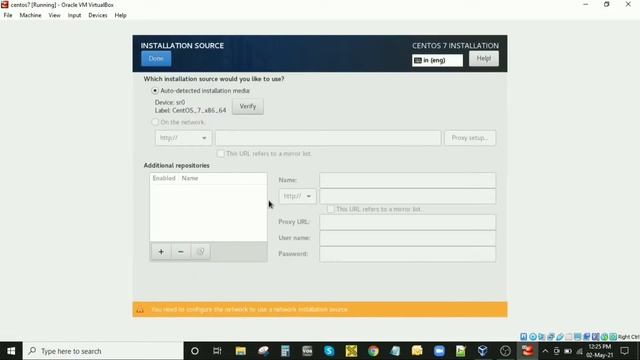
Task: Click the optical disk status icon
Action: [x=533, y=337]
